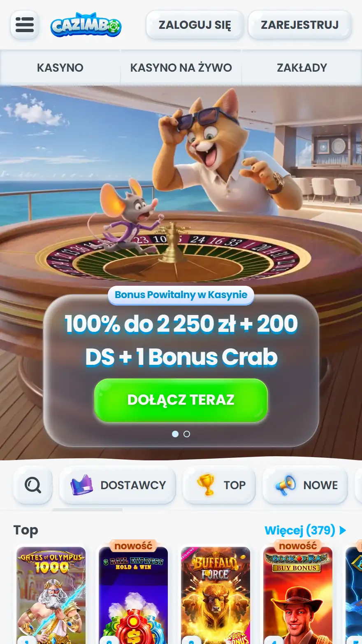Click the Cazimbo logo
The width and height of the screenshot is (362, 644).
[86, 25]
